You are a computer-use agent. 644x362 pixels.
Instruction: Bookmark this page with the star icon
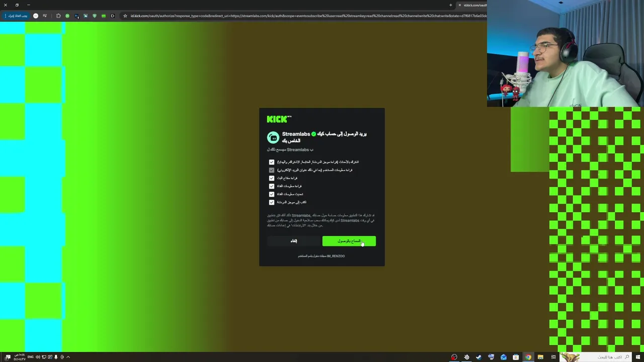[x=125, y=16]
